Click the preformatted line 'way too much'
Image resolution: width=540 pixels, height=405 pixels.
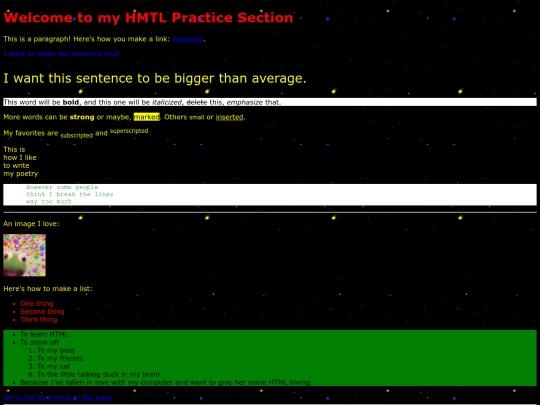tap(49, 201)
